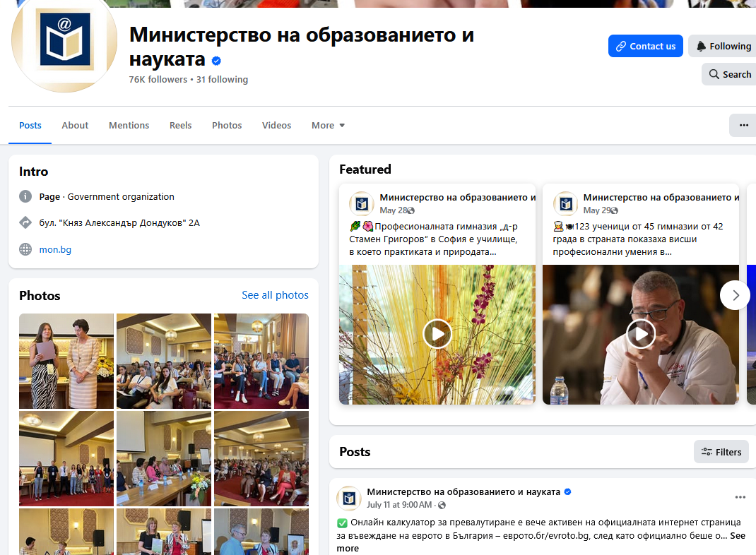
Task: Click 31 following count
Action: tap(222, 80)
